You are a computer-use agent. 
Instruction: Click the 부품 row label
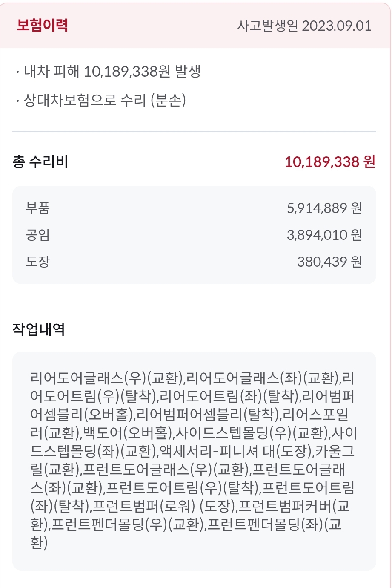point(38,208)
